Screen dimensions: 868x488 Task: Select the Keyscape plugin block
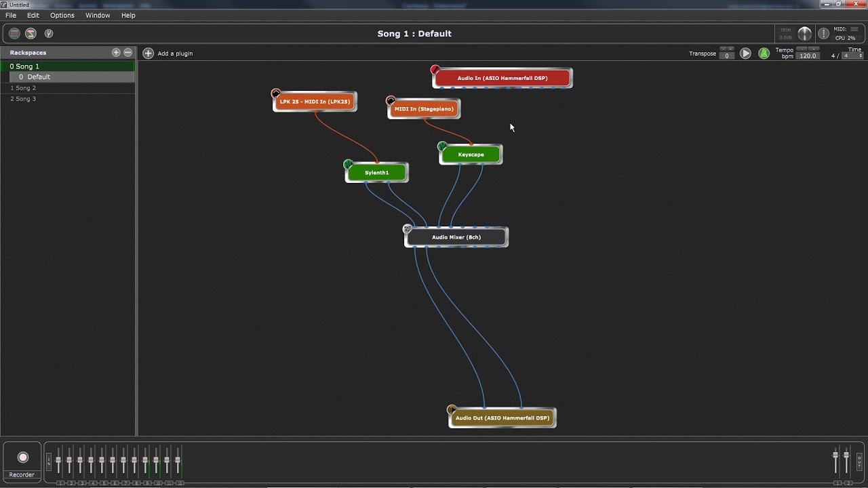coord(471,155)
